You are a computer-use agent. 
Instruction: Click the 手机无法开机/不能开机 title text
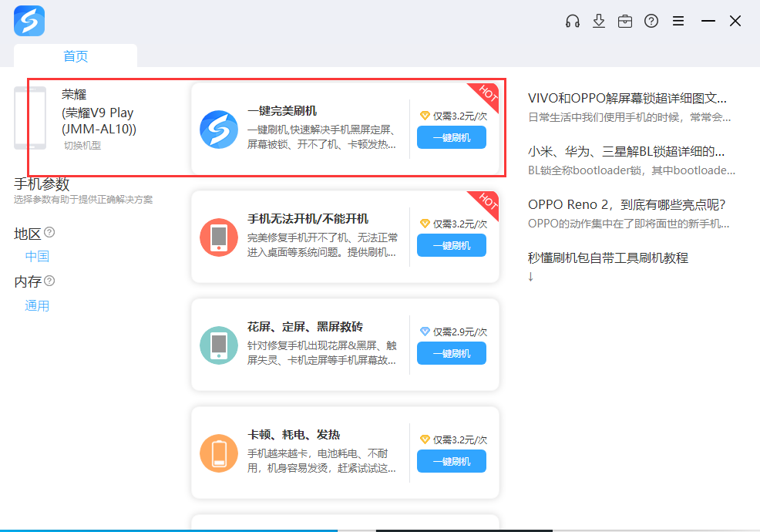tap(308, 219)
